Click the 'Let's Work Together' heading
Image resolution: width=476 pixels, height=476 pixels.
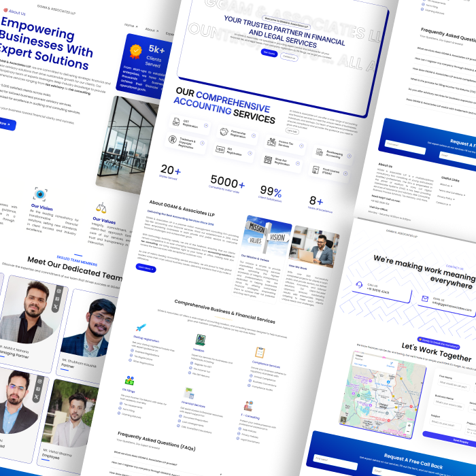point(436,352)
